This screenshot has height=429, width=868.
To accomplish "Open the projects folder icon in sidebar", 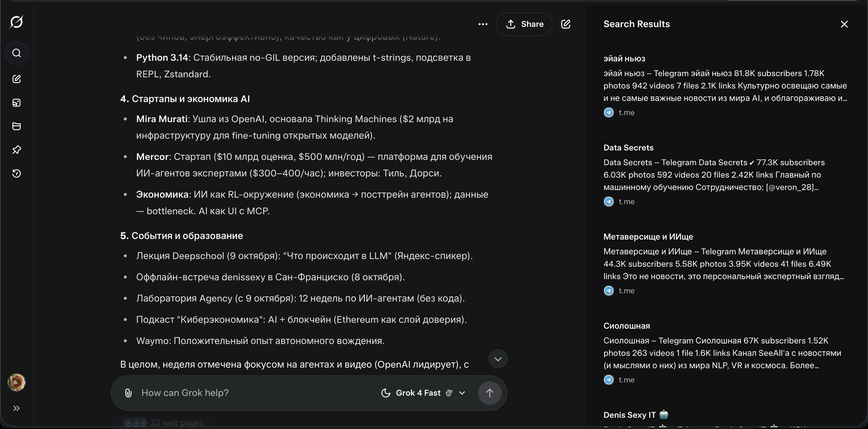I will tap(17, 126).
